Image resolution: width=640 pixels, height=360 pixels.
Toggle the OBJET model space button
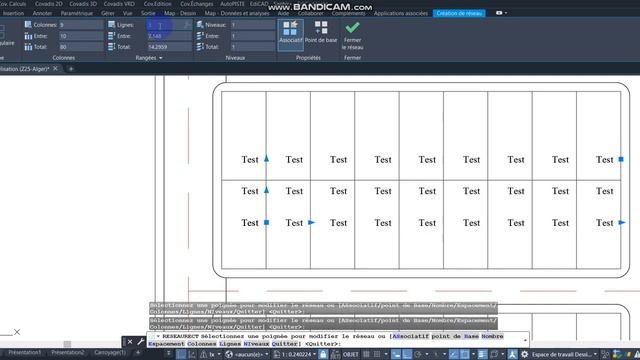pyautogui.click(x=351, y=354)
